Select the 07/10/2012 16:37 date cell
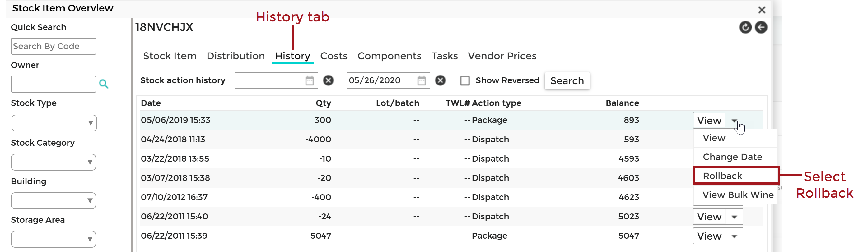The height and width of the screenshot is (252, 868). [174, 197]
